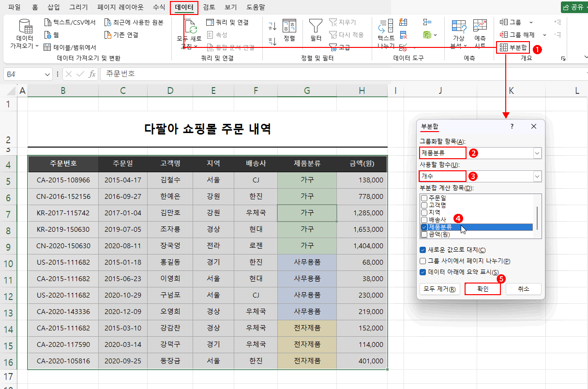Image resolution: width=588 pixels, height=389 pixels.
Task: Open 쿼리 및 연결 pane
Action: (x=226, y=22)
